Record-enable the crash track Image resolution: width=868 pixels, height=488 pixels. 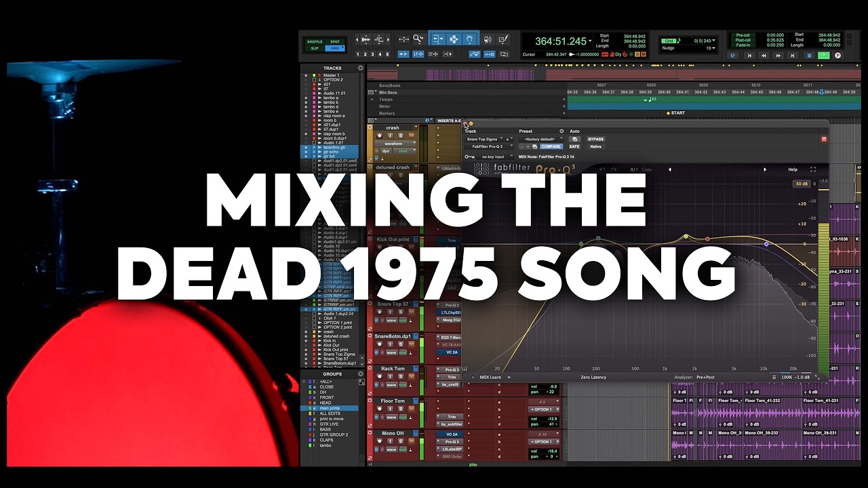pos(380,136)
